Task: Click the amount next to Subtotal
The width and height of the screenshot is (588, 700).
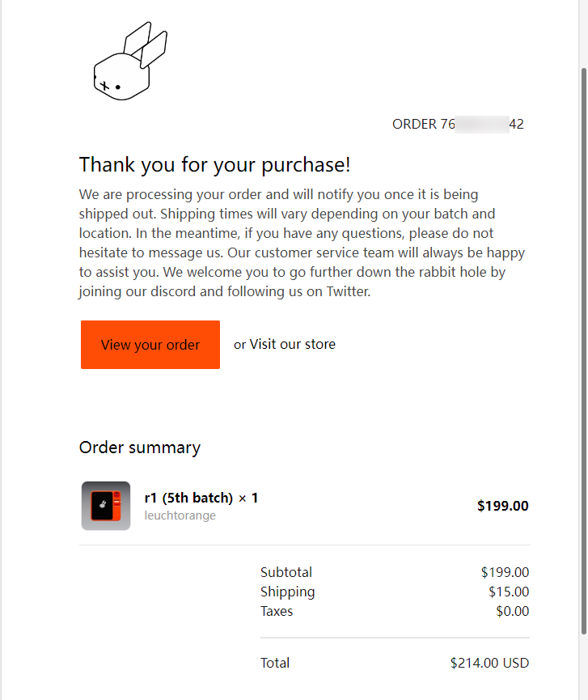Action: (x=505, y=572)
